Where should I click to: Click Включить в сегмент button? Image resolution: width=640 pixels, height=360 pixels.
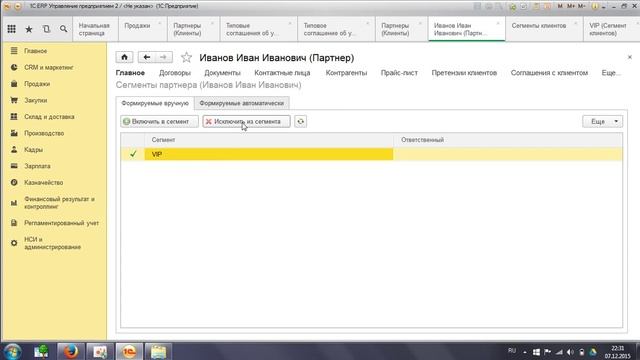160,121
